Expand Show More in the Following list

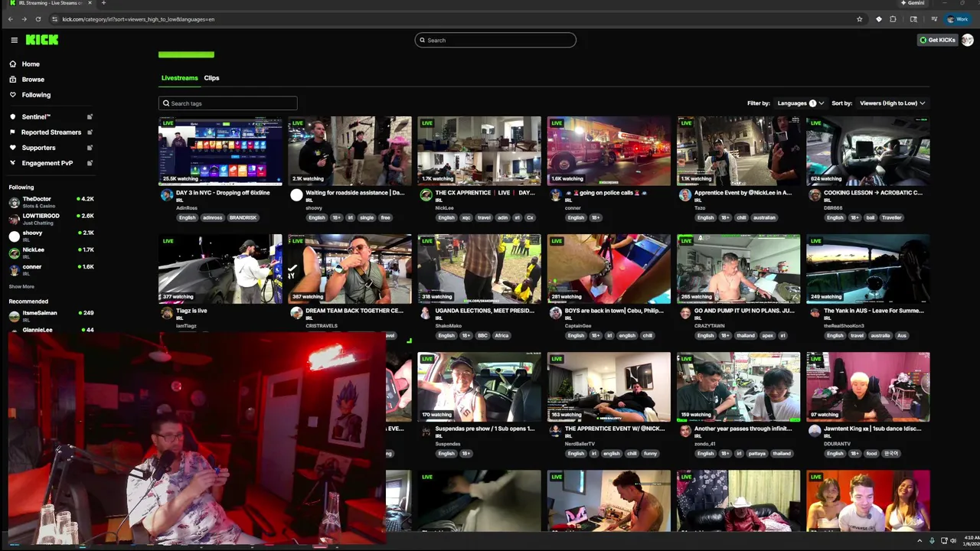click(x=21, y=286)
